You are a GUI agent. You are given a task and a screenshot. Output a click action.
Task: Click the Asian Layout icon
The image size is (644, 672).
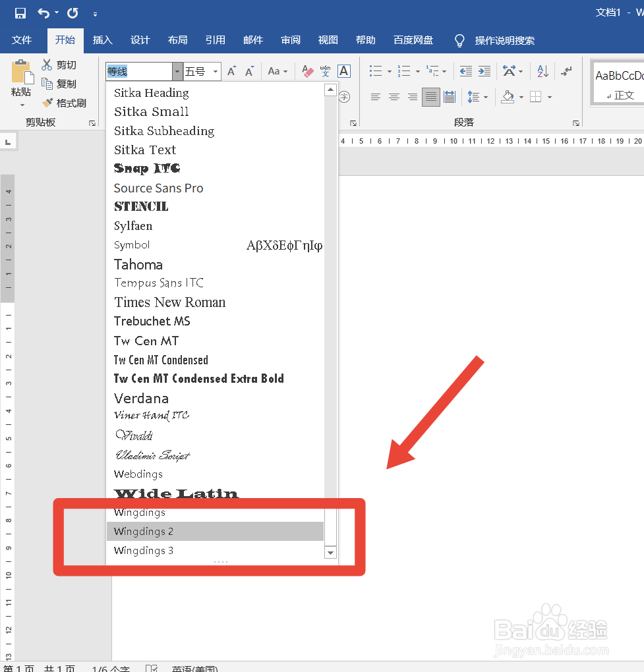point(510,71)
